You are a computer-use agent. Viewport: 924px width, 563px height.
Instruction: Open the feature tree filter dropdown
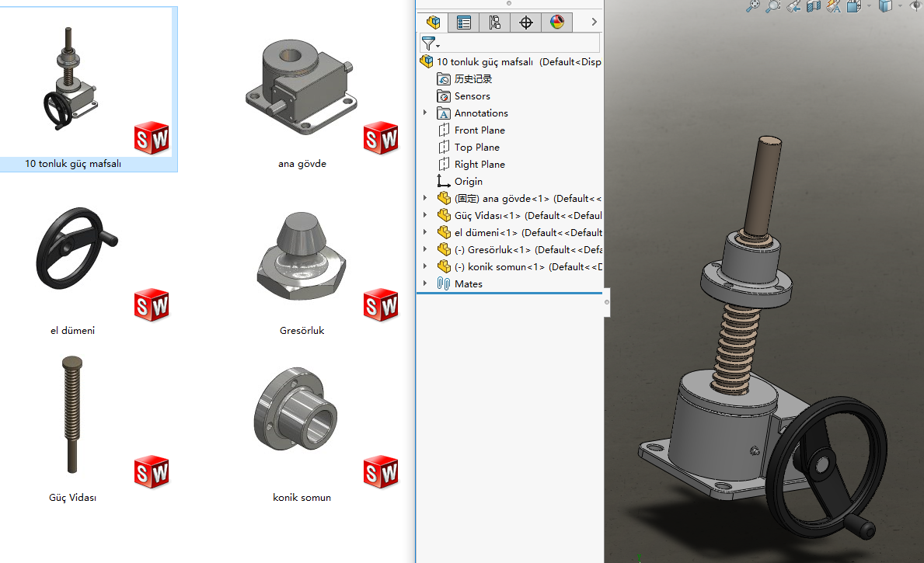[431, 43]
